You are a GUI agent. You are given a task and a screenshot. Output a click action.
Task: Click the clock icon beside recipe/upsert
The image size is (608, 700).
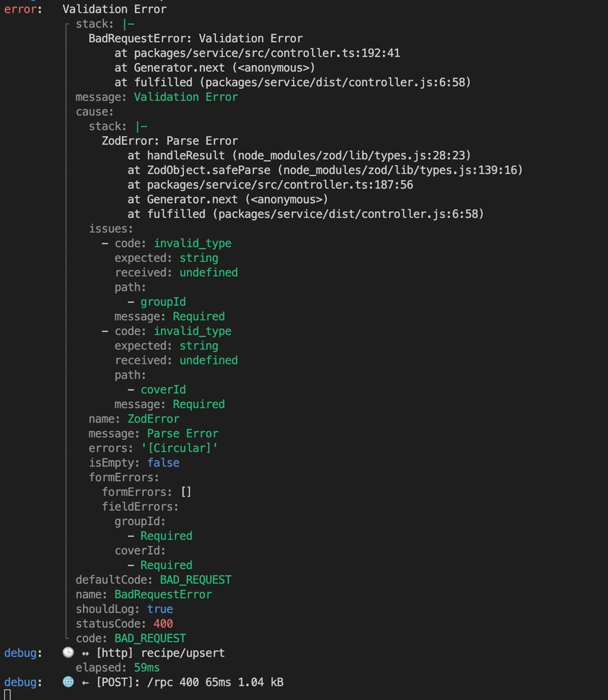click(68, 653)
